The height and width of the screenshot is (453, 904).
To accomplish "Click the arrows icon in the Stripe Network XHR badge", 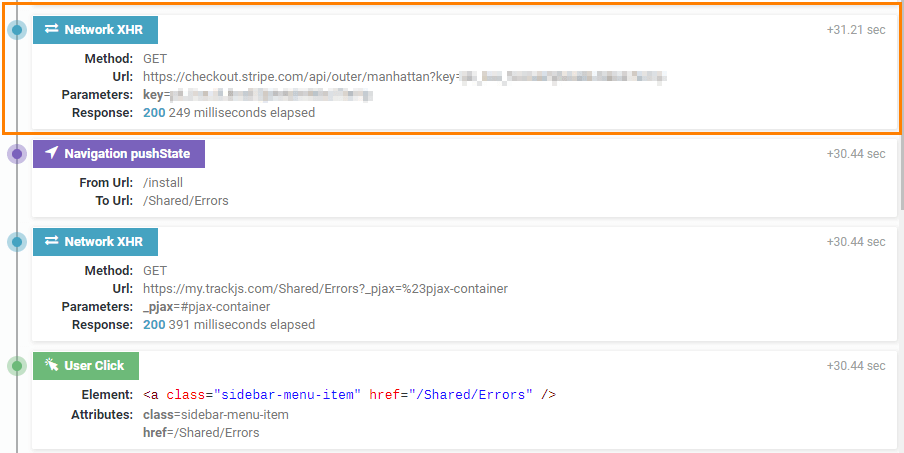I will point(51,29).
